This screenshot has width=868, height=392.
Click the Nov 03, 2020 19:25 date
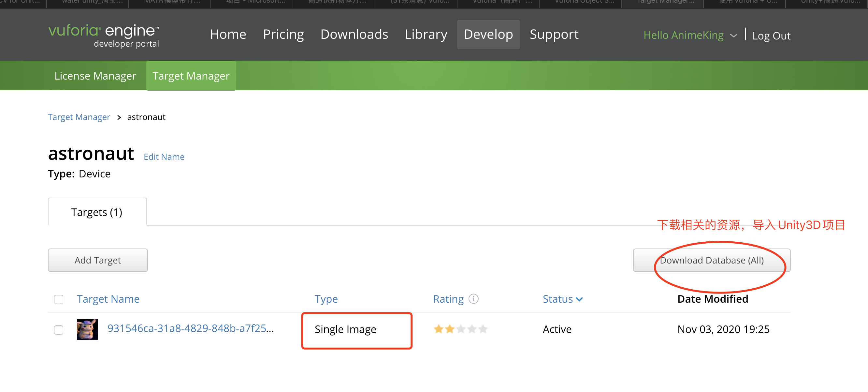pyautogui.click(x=723, y=329)
